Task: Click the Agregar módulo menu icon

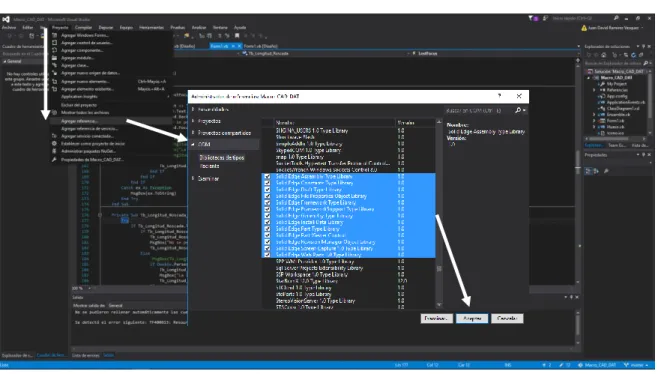Action: 55,58
